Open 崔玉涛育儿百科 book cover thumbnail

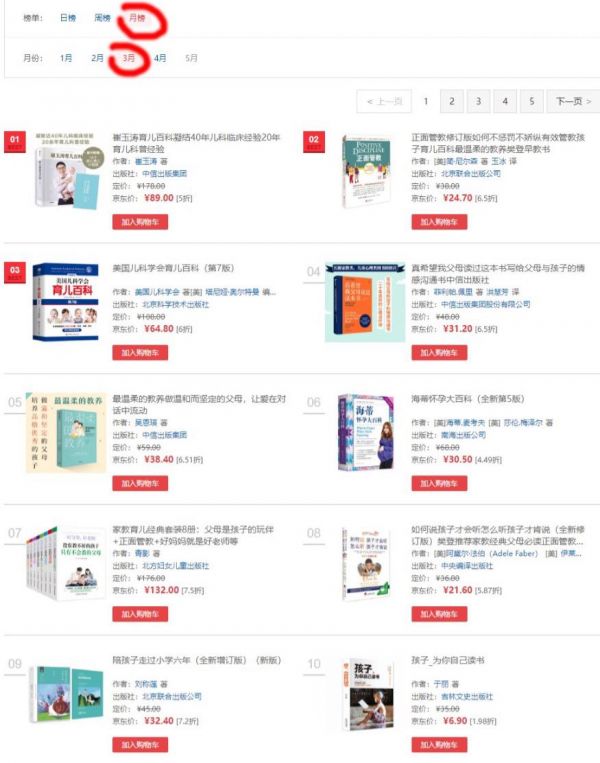click(x=68, y=170)
